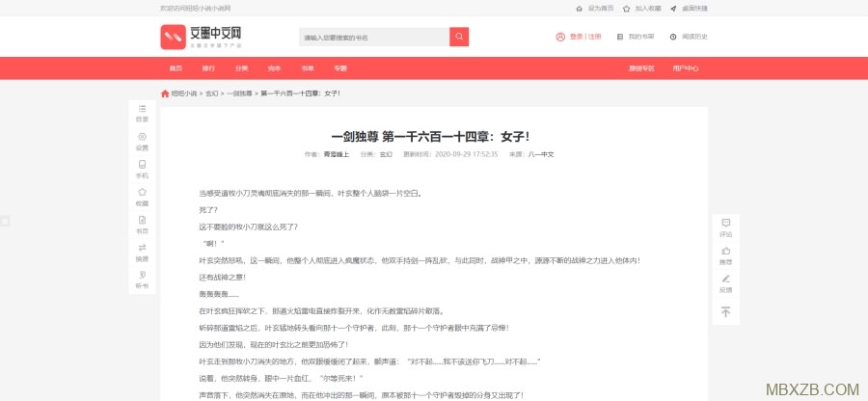This screenshot has height=401, width=868.
Task: Open the 阅读历史 link
Action: click(x=694, y=37)
